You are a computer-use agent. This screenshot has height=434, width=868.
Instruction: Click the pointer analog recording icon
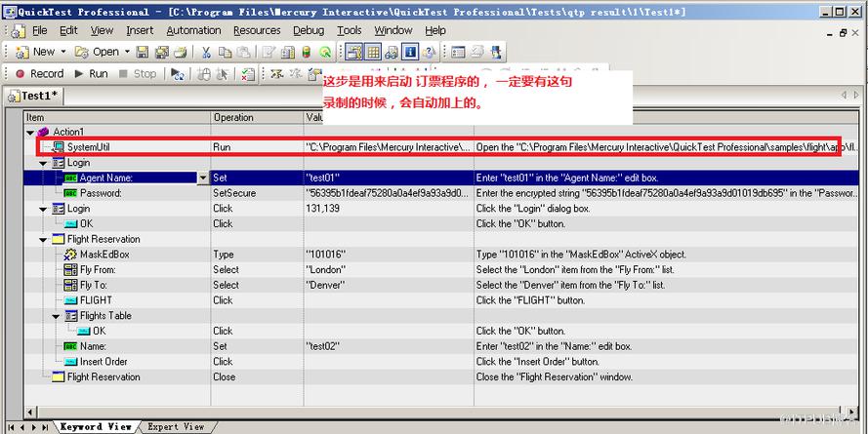tap(223, 74)
